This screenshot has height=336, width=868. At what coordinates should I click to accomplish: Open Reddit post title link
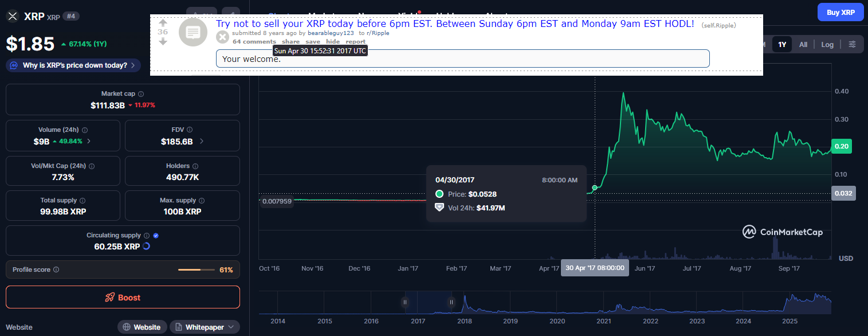tap(455, 24)
